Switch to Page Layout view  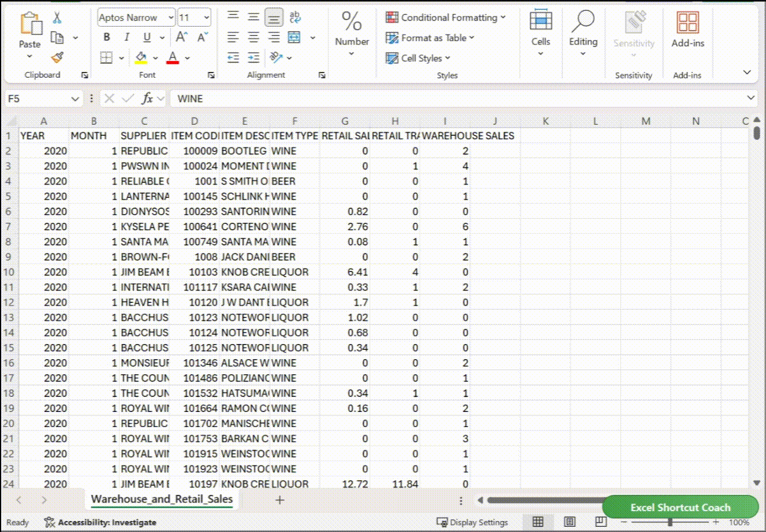pyautogui.click(x=570, y=522)
